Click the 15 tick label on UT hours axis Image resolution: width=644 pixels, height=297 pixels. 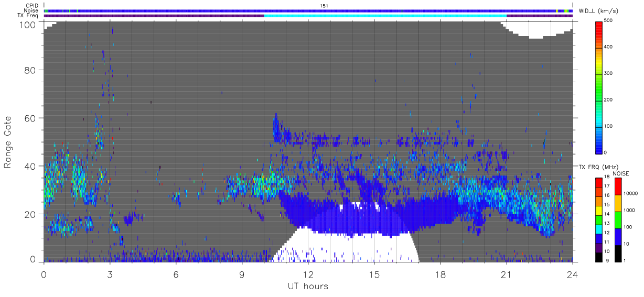[x=374, y=274]
